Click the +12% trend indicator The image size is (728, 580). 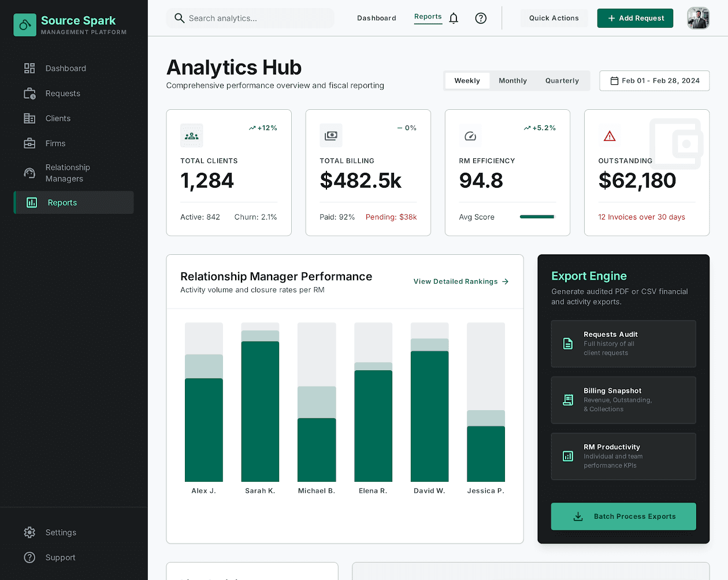(x=263, y=128)
